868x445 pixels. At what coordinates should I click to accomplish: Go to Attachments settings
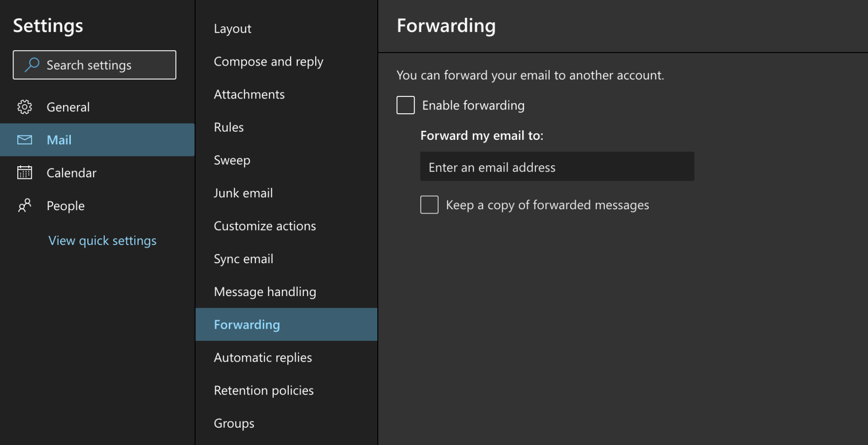pos(287,94)
